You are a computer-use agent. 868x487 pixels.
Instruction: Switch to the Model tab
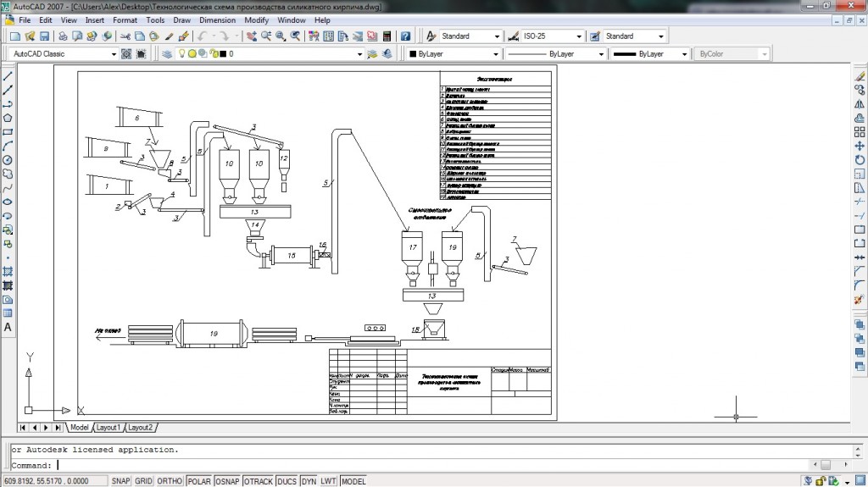pos(79,427)
